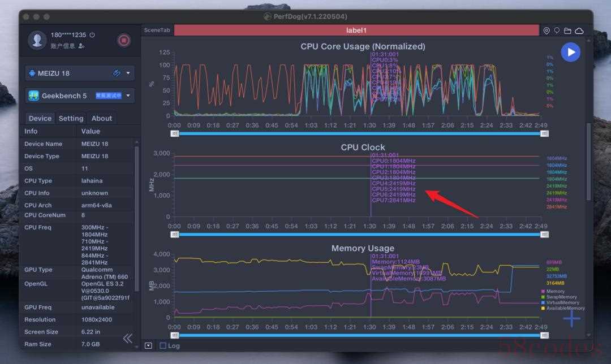The image size is (611, 364).
Task: Select the Device Name value MEIZU 18
Action: click(94, 144)
